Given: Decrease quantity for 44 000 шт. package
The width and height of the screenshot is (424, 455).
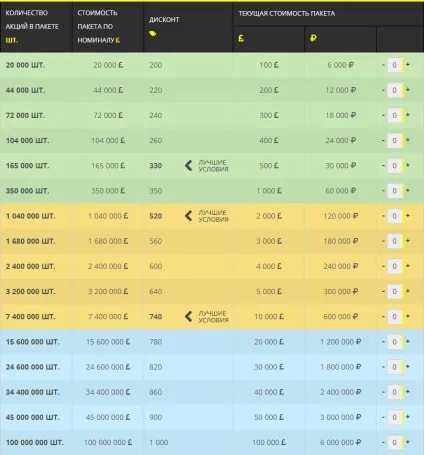Looking at the screenshot, I should click(x=383, y=90).
